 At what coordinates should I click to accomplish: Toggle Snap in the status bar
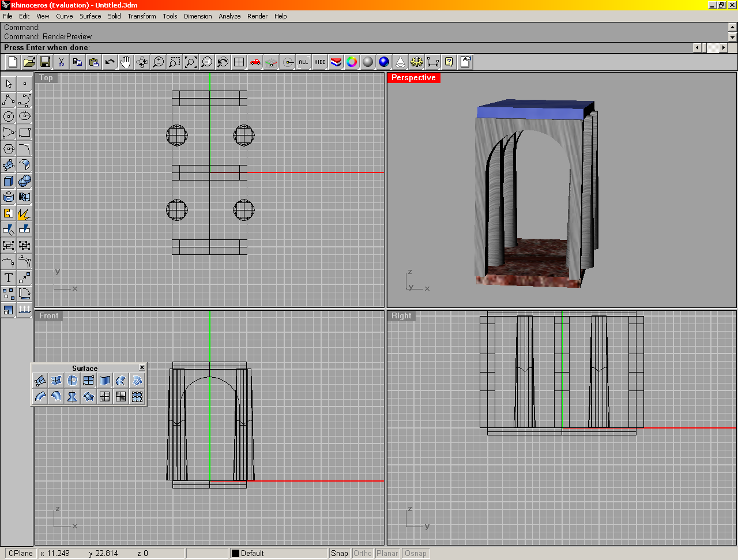click(x=340, y=553)
